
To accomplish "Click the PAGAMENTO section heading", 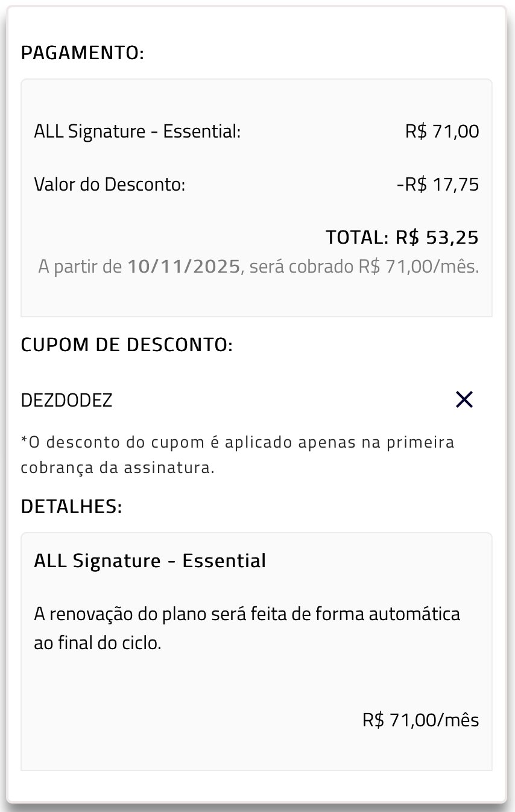I will coord(83,53).
